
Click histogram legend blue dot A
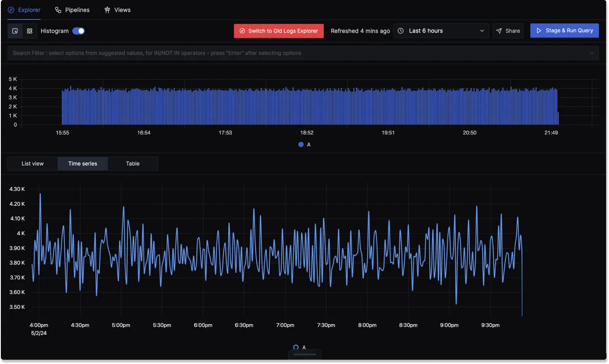click(x=301, y=145)
